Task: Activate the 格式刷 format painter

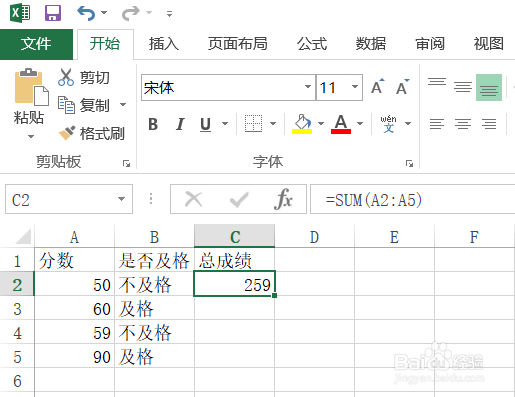Action: tap(92, 134)
